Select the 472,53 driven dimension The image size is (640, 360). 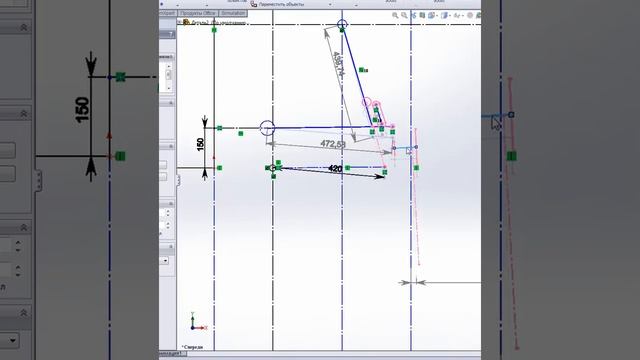pyautogui.click(x=333, y=144)
